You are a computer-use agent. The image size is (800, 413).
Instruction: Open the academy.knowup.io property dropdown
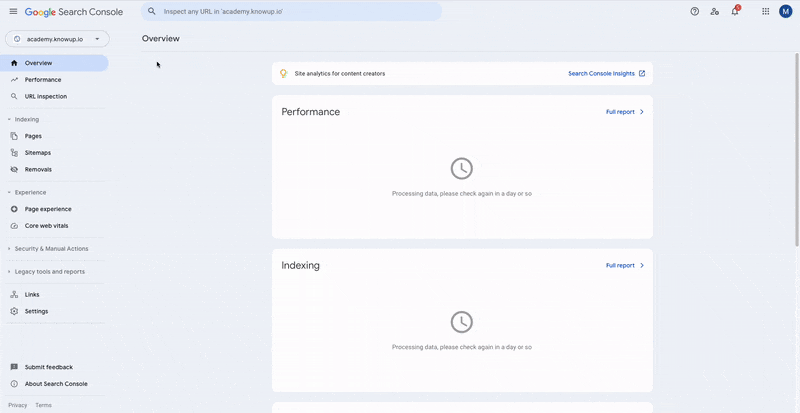click(57, 39)
